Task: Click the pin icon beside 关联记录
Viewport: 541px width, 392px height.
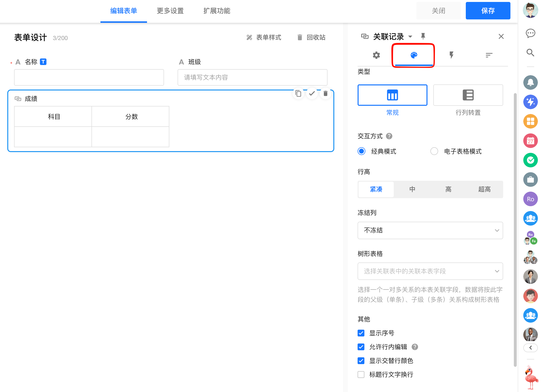Action: 423,36
